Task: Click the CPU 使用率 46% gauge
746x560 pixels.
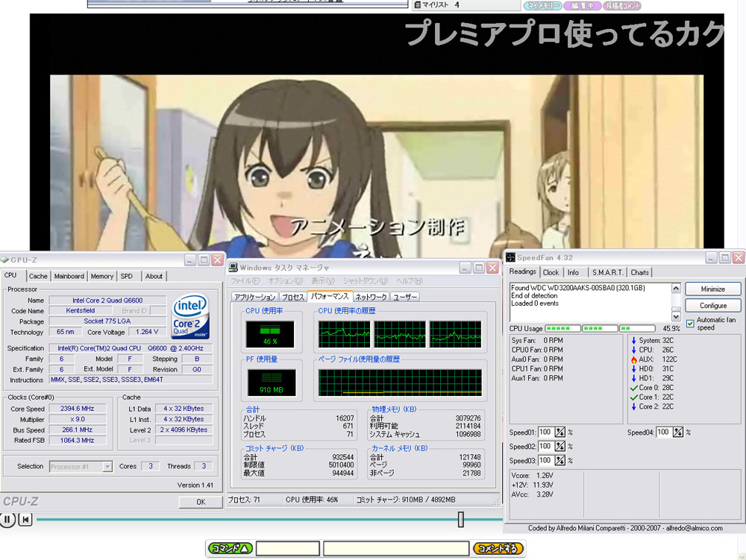Action: click(270, 334)
